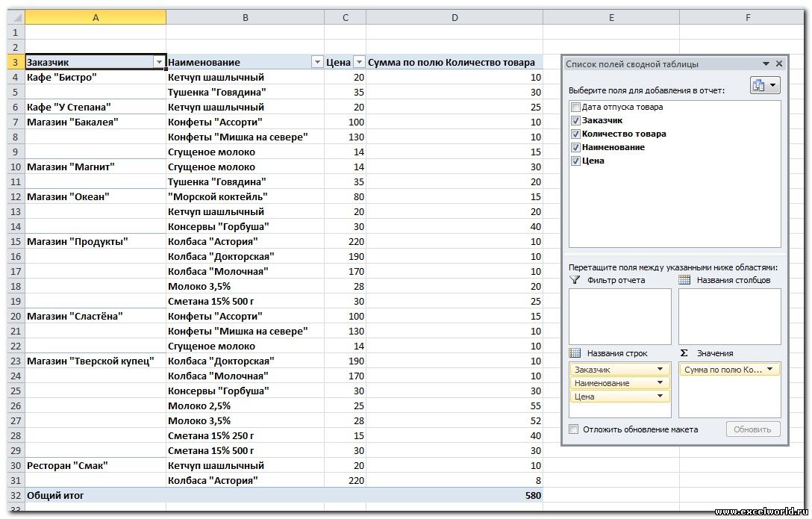
Task: Click the "Морской коктейль" cell
Action: [x=245, y=197]
